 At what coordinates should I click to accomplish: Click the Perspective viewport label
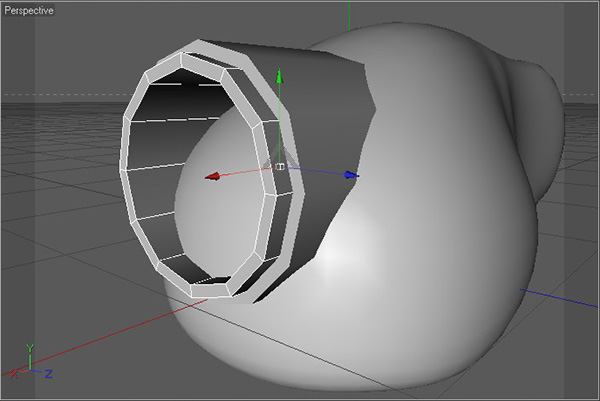point(29,10)
